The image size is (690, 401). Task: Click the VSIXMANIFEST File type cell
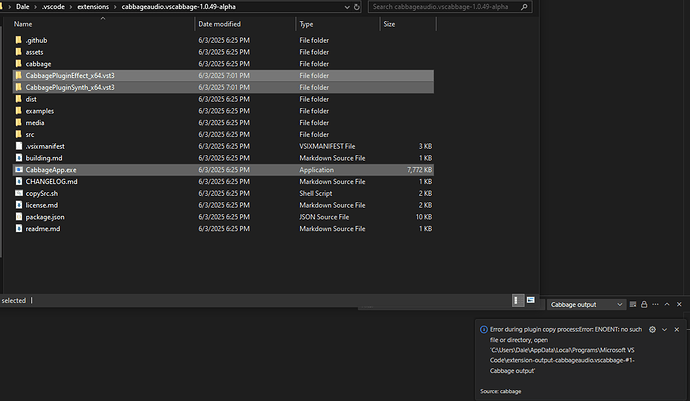(x=327, y=146)
